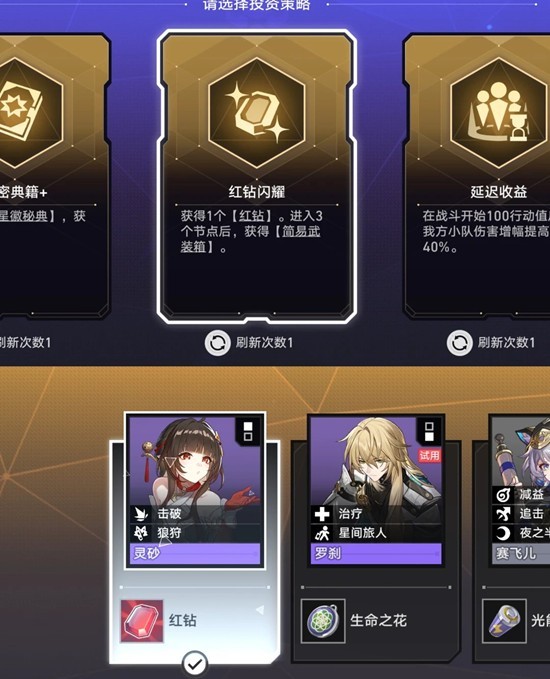550x679 pixels.
Task: Open the underlined 红钻 link in description
Action: click(252, 216)
